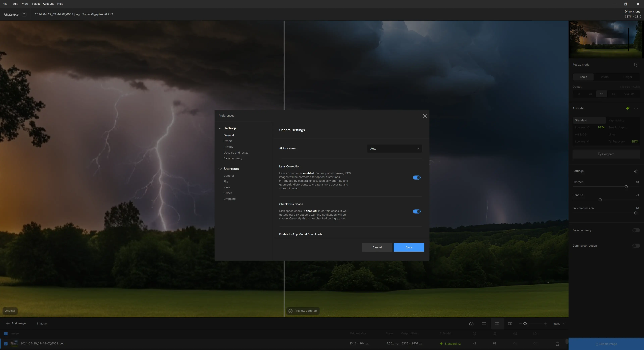Image resolution: width=644 pixels, height=350 pixels.
Task: Turn off the Check Disk Space toggle
Action: [x=416, y=211]
